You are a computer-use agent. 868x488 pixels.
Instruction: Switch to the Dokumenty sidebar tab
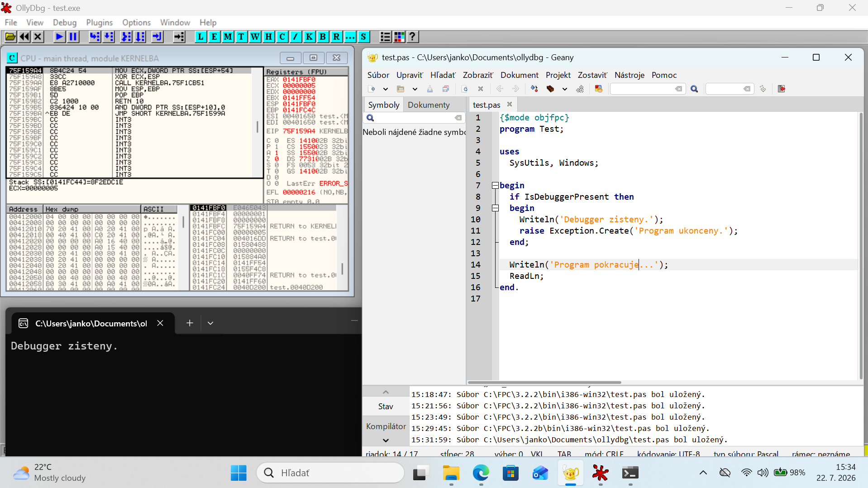tap(429, 105)
